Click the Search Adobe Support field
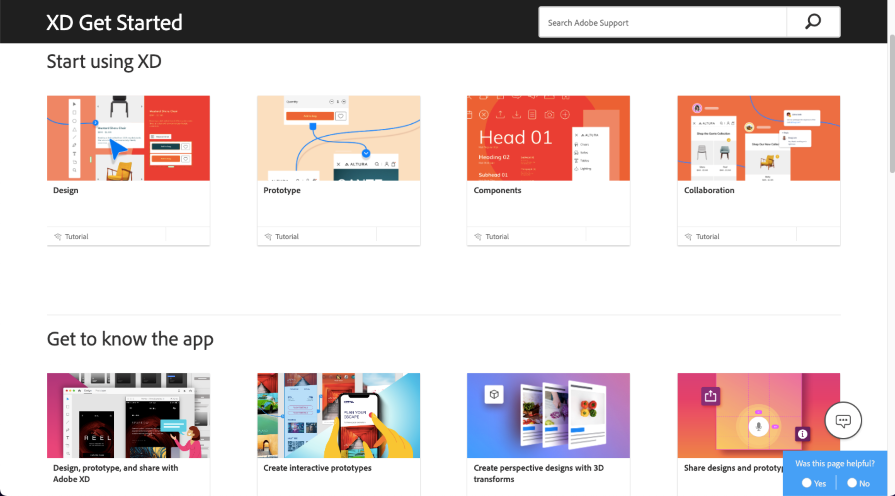 click(x=662, y=22)
